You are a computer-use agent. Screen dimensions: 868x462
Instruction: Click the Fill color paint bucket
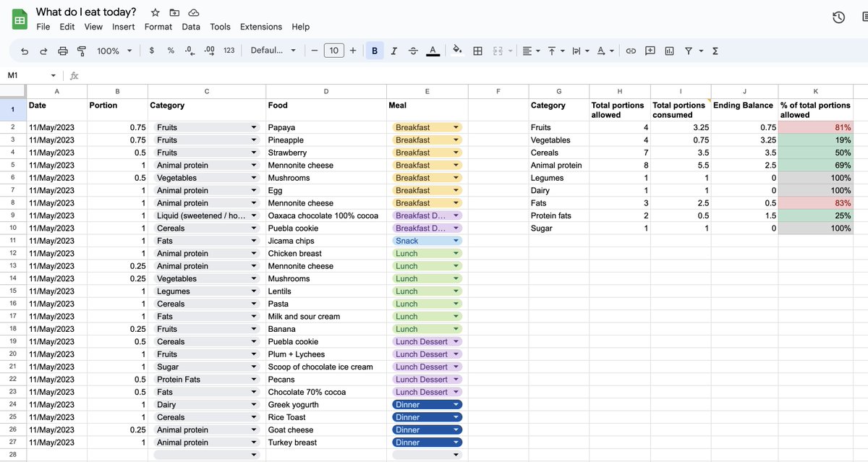(x=457, y=51)
